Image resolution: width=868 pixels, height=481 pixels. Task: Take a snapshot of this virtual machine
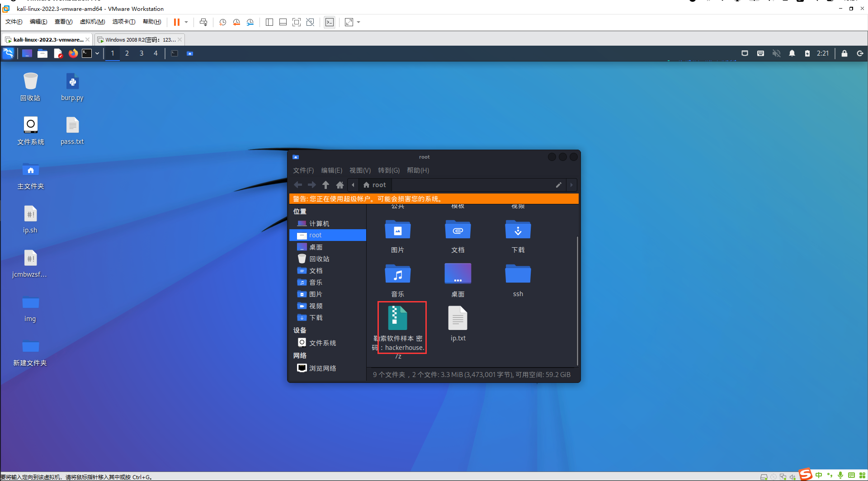pyautogui.click(x=222, y=22)
